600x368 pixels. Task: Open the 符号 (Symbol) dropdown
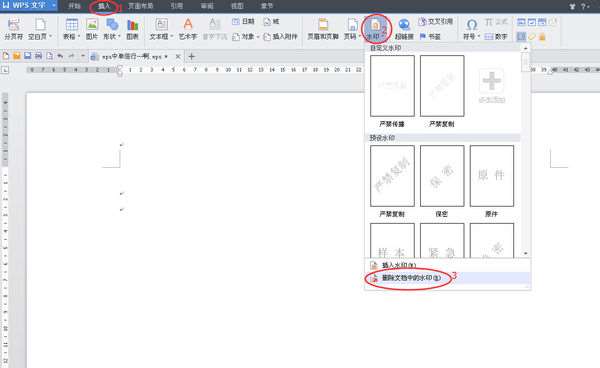[x=471, y=29]
